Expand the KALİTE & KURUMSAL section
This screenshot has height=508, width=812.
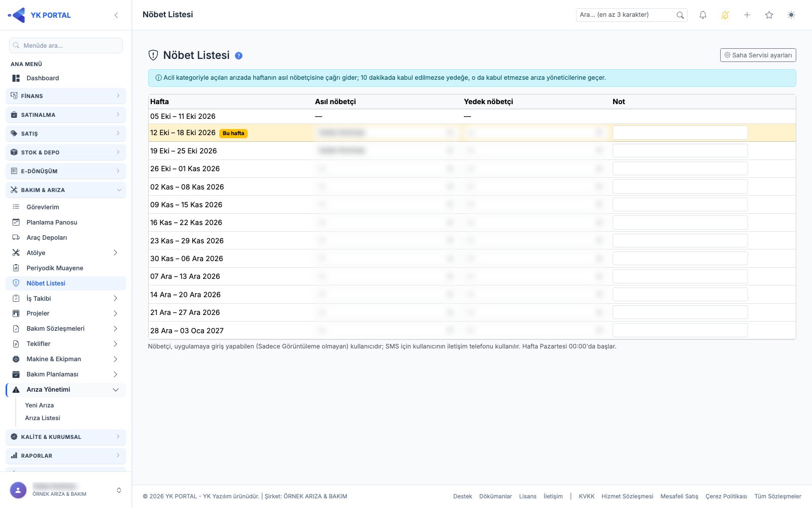(66, 437)
